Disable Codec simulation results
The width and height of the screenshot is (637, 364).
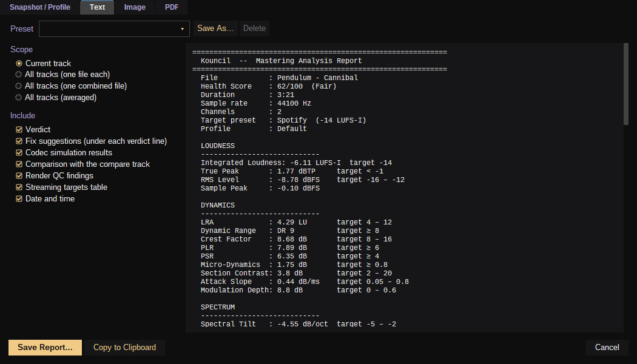click(x=19, y=153)
